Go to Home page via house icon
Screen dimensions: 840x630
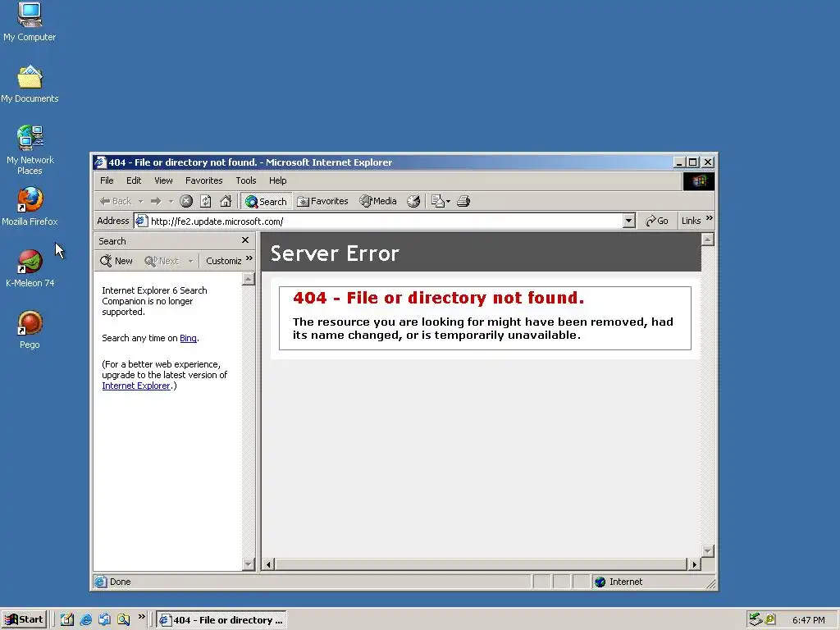[226, 202]
